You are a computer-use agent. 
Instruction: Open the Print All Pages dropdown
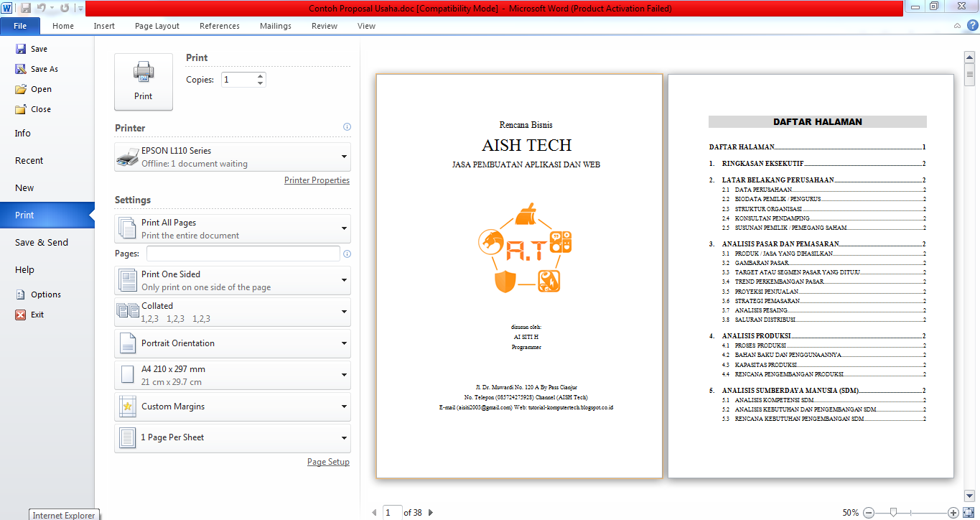(x=233, y=229)
